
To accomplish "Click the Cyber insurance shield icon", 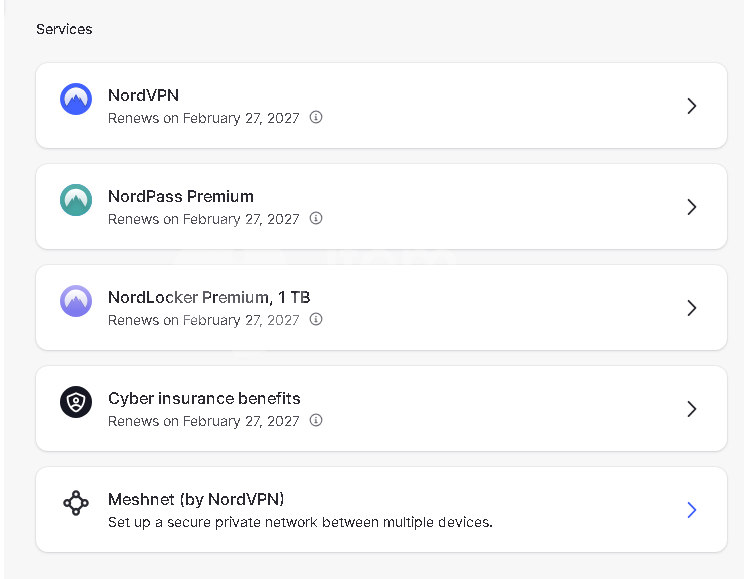I will coord(76,402).
